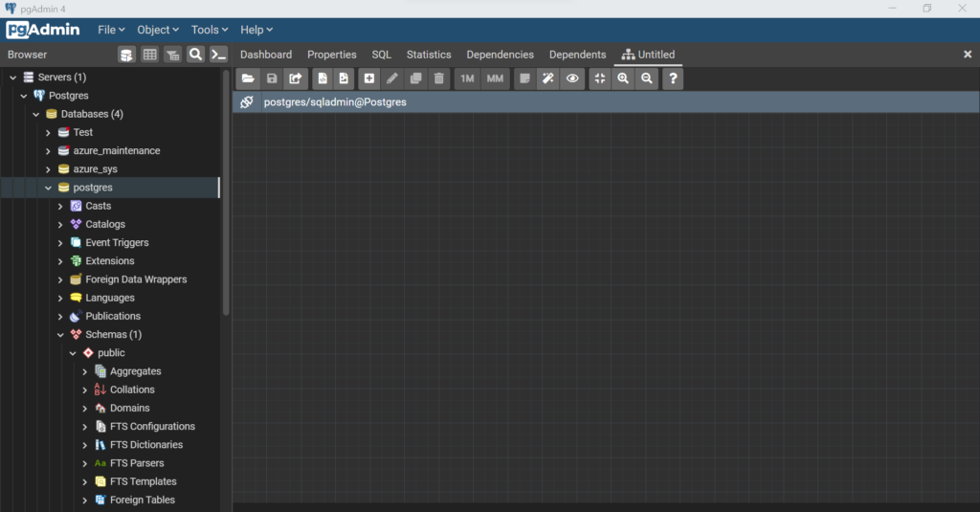Switch to the Statistics tab

[x=429, y=55]
